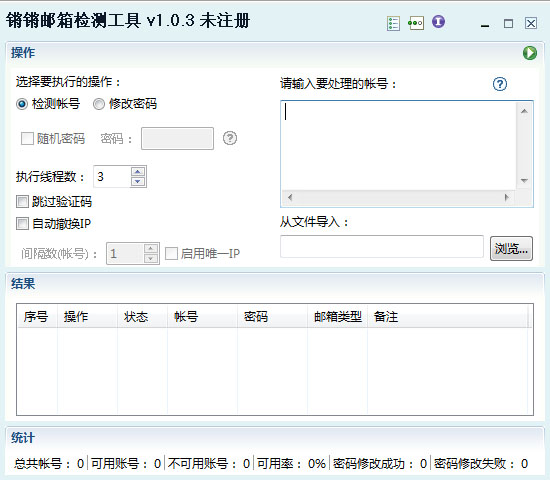550x480 pixels.
Task: Select the 检测帐号 radio option
Action: (x=48, y=104)
